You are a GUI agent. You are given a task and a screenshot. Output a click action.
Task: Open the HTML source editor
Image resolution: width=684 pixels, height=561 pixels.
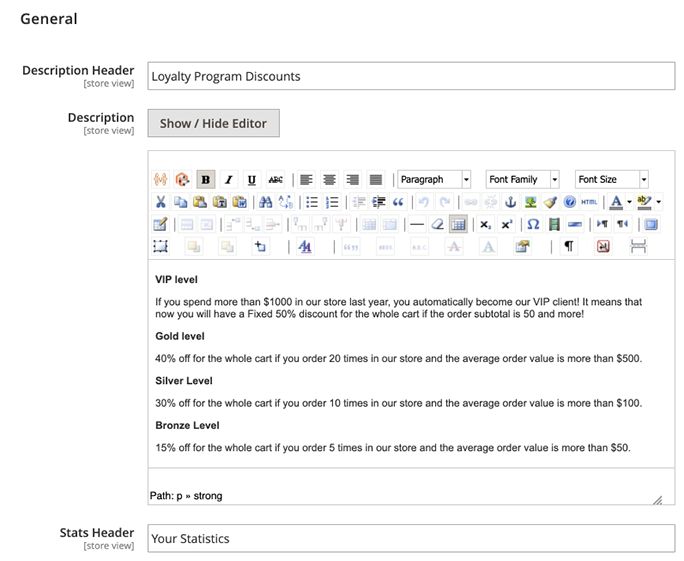(x=589, y=202)
